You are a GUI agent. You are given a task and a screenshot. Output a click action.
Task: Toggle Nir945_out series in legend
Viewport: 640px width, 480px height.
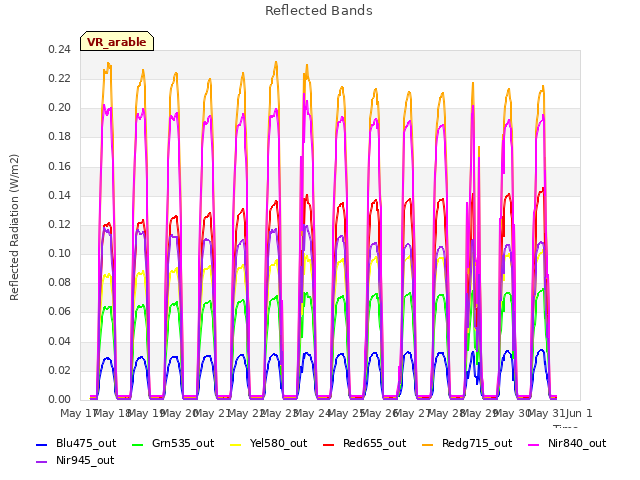75,460
